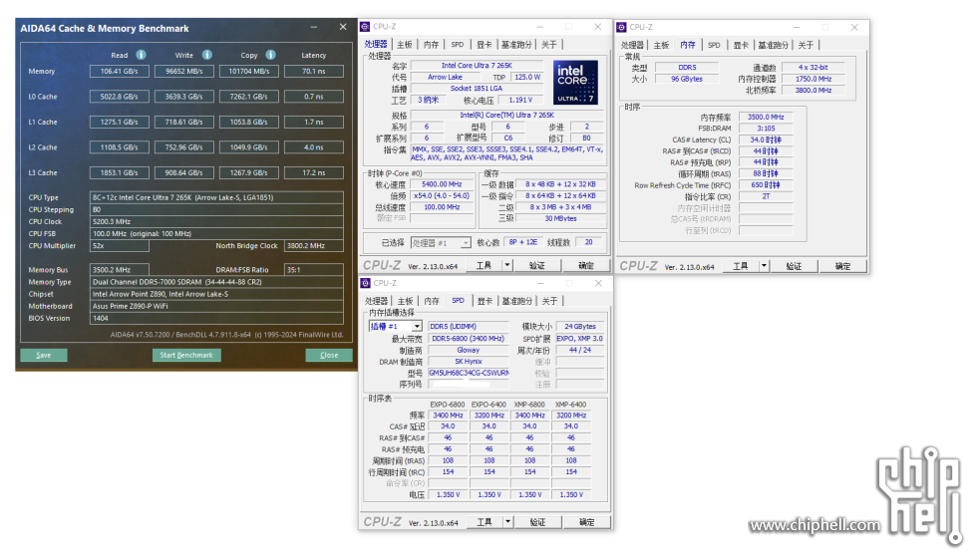Switch to 主板 tab in processor CPU-Z window
This screenshot has width=976, height=560.
tap(405, 45)
